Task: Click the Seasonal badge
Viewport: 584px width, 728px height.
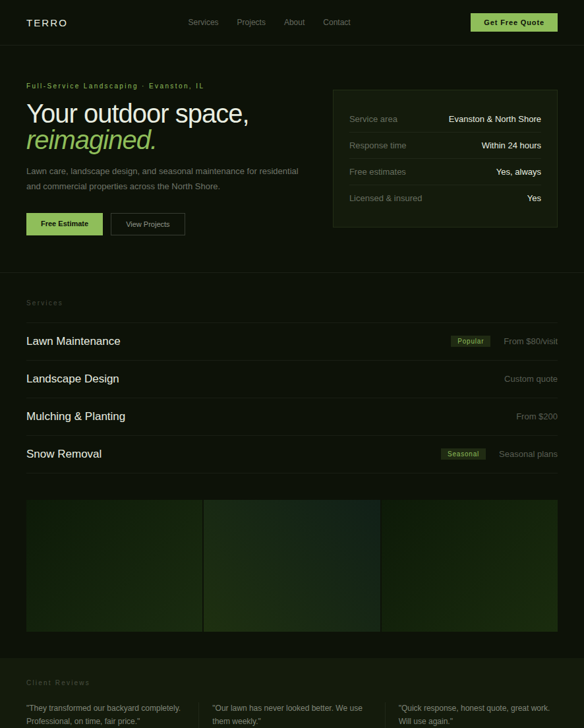Action: pos(463,454)
